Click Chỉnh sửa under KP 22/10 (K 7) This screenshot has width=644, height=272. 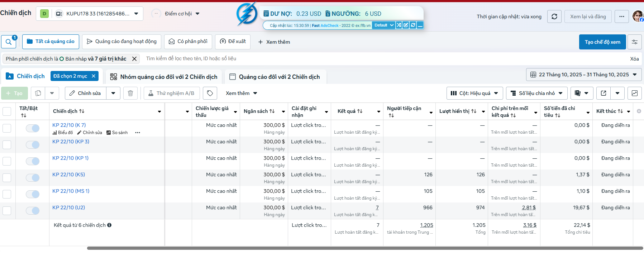pyautogui.click(x=90, y=133)
